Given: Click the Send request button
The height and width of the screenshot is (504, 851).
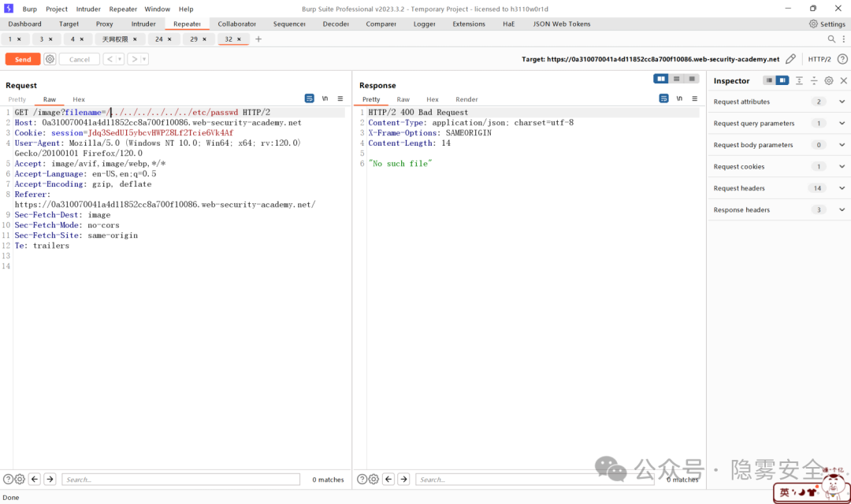Looking at the screenshot, I should click(x=23, y=59).
